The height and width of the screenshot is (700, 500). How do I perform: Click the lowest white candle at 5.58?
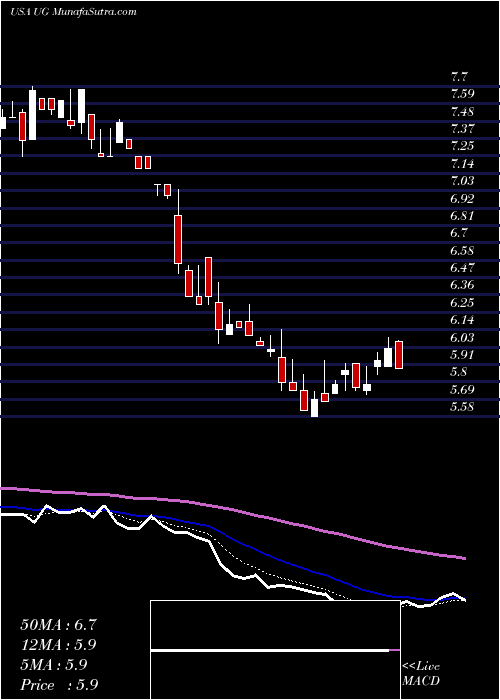pyautogui.click(x=314, y=408)
